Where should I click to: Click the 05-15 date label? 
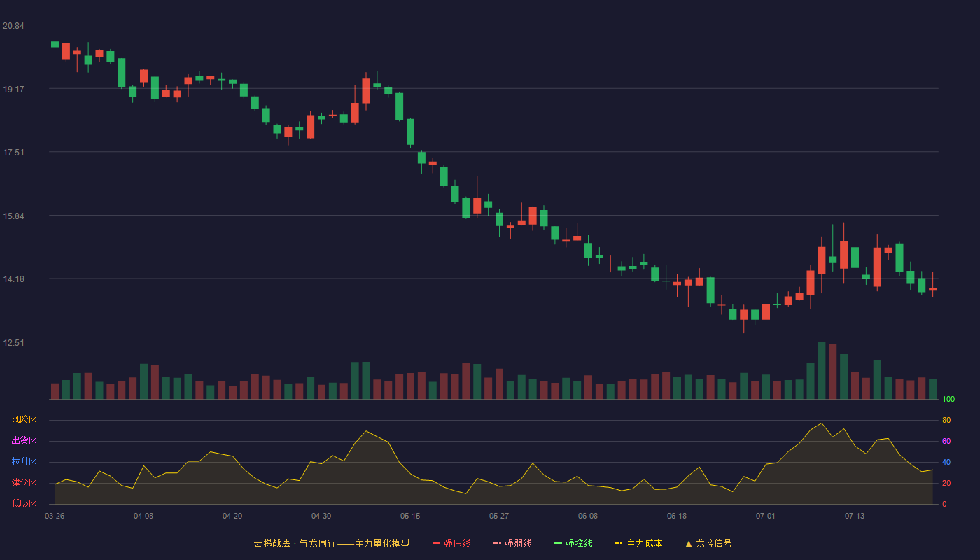[x=410, y=516]
